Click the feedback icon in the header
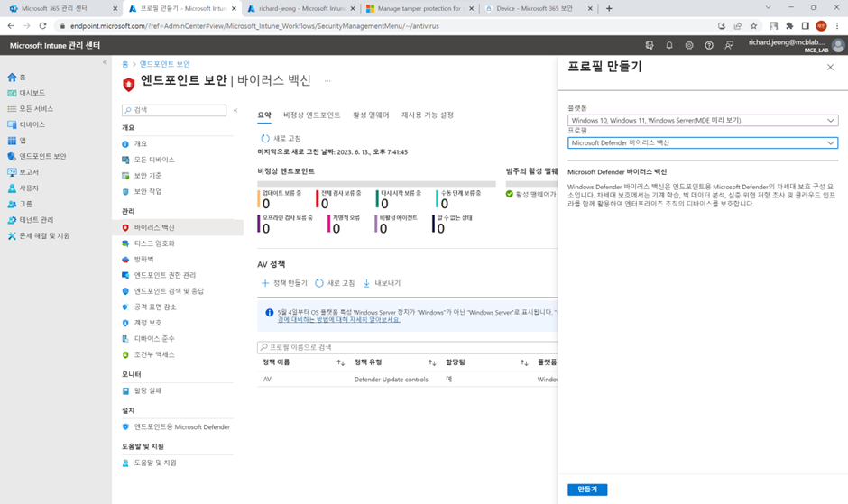Viewport: 848px width, 504px height. (729, 45)
